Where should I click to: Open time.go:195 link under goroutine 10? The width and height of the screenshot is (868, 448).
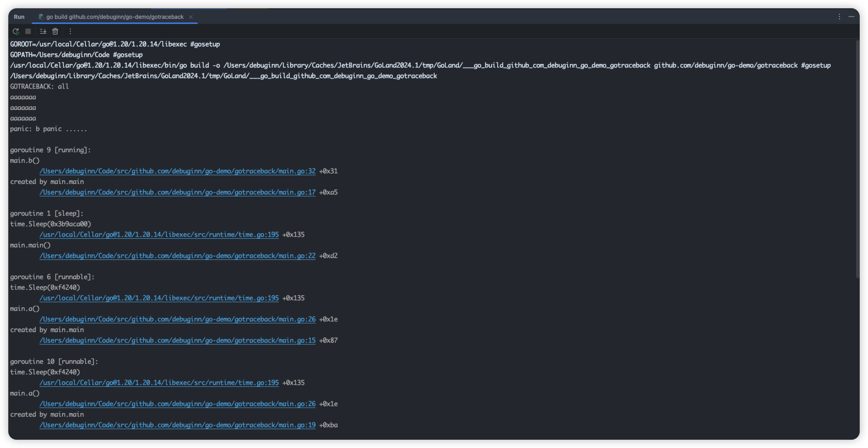pyautogui.click(x=159, y=383)
